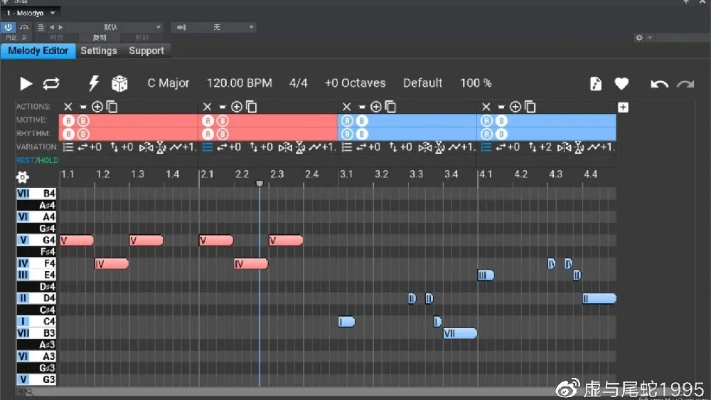Select the red G4 note at 1.1

point(77,240)
